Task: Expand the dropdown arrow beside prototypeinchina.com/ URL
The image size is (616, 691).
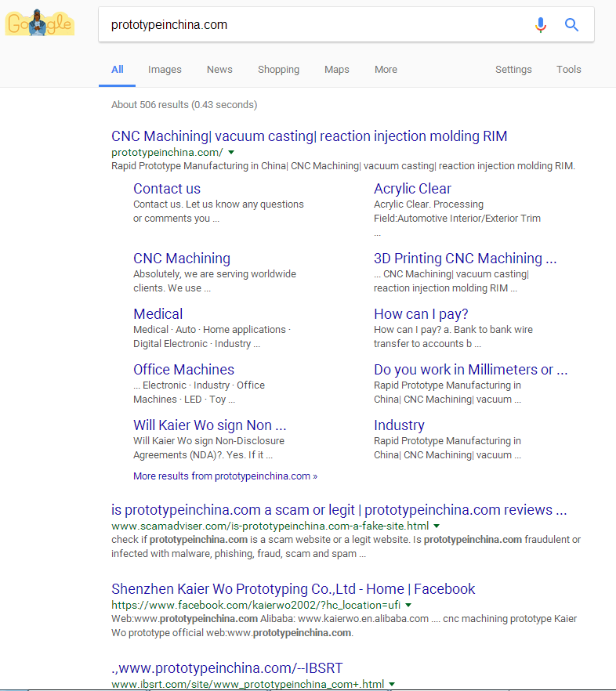Action: (x=231, y=153)
